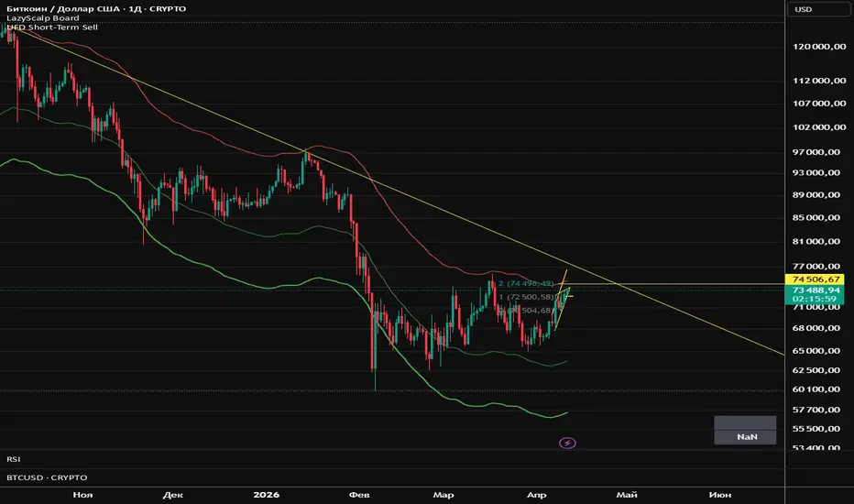Click the 57 700,00 price axis label
Image resolution: width=854 pixels, height=504 pixels.
pyautogui.click(x=816, y=410)
